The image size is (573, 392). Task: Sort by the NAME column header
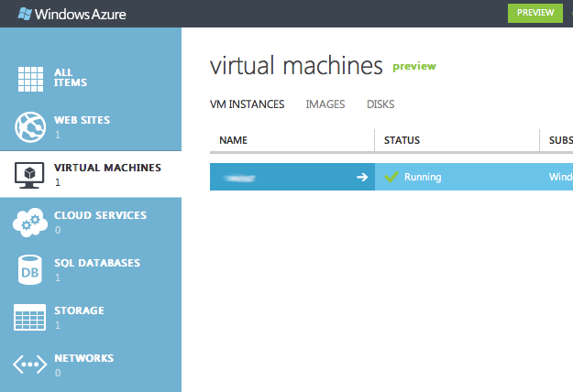[x=233, y=140]
